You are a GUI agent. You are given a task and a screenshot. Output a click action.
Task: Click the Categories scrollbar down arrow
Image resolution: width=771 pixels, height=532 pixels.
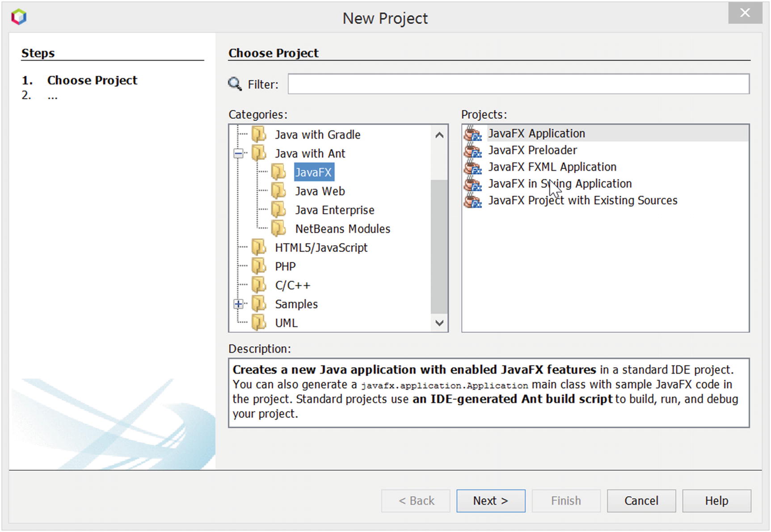click(x=439, y=323)
